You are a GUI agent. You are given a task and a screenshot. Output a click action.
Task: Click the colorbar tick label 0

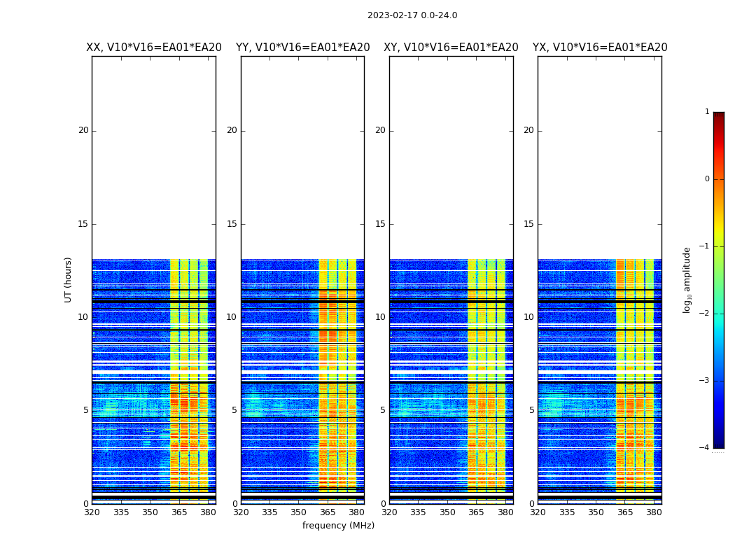click(x=706, y=179)
